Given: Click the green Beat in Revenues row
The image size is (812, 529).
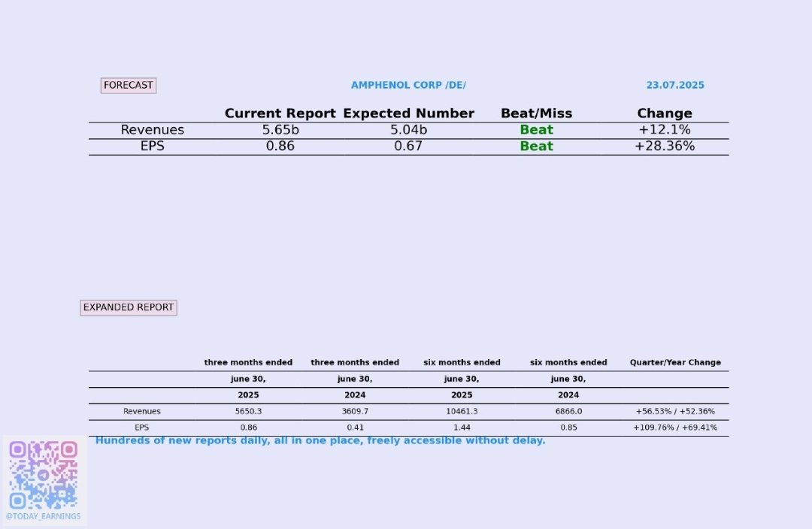Looking at the screenshot, I should (x=537, y=130).
